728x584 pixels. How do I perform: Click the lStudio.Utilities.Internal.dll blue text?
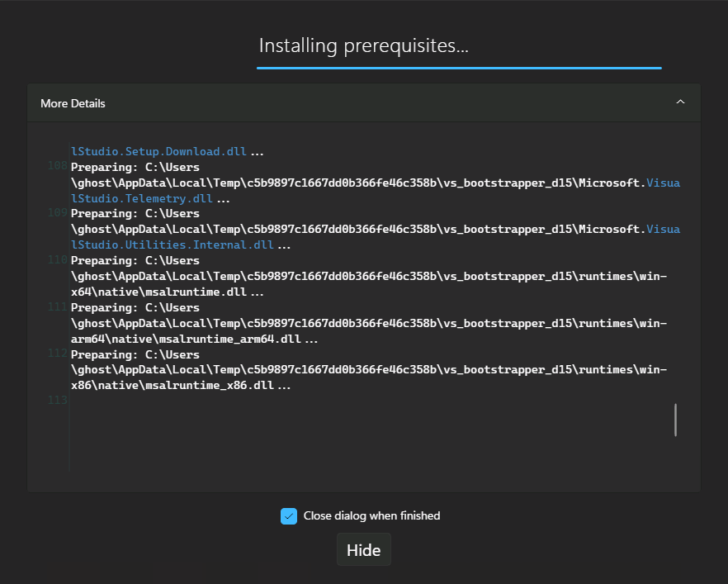(172, 245)
